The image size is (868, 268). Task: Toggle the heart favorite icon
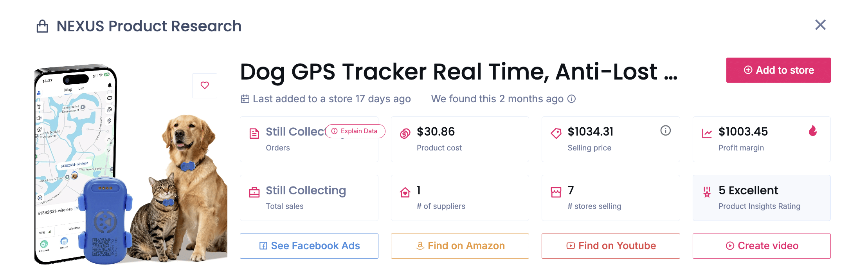pyautogui.click(x=205, y=85)
